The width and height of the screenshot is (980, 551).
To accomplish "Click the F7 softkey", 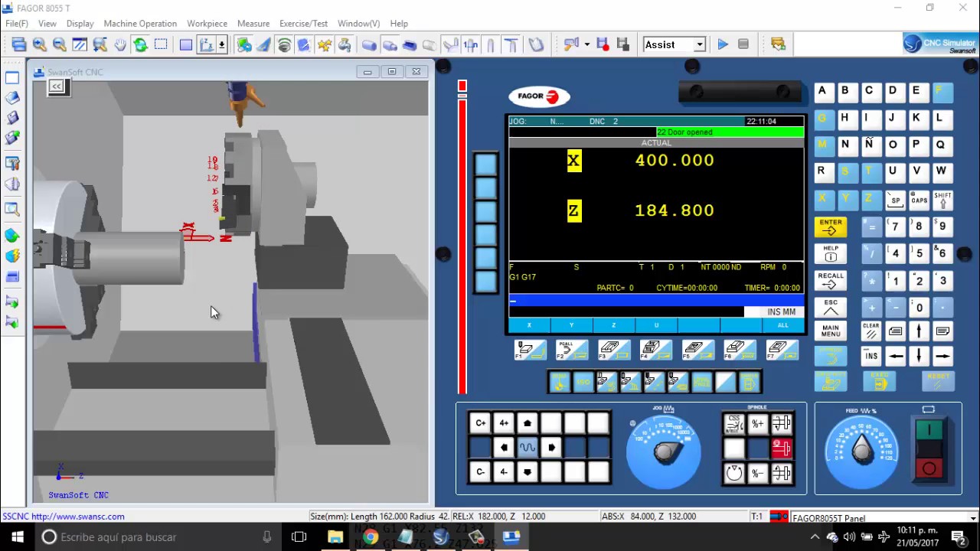I will [x=782, y=350].
